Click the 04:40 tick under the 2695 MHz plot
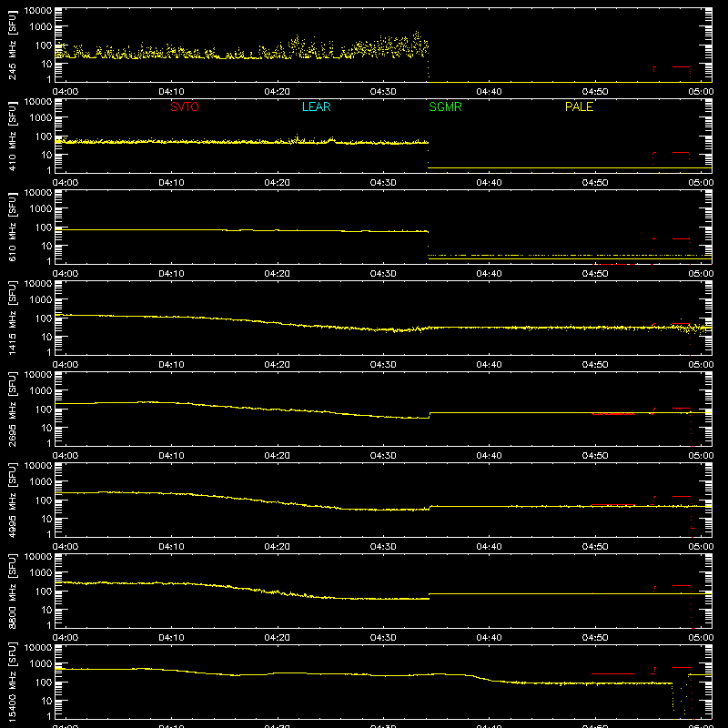Screen dimensions: 728x728 click(x=489, y=456)
